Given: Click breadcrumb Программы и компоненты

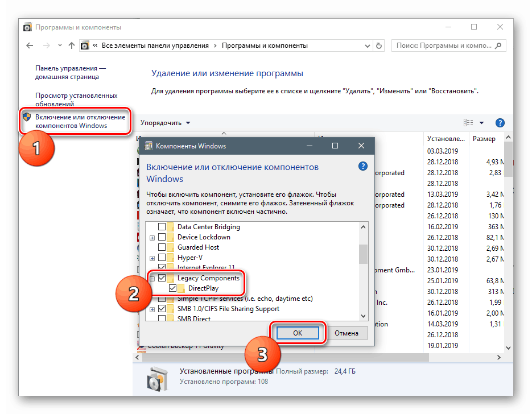Looking at the screenshot, I should (x=265, y=45).
